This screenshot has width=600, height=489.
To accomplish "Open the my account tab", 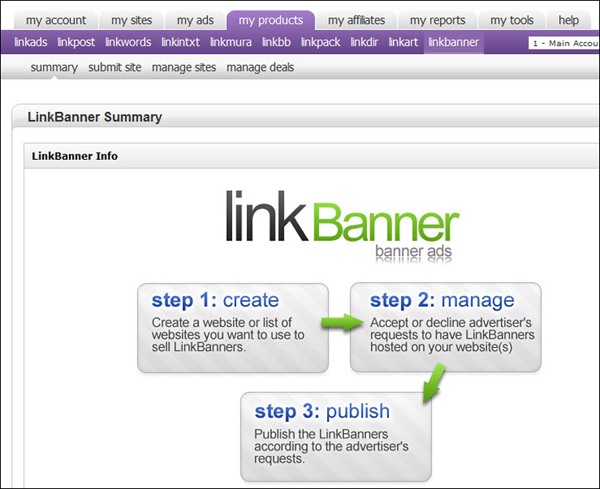I will pos(56,20).
